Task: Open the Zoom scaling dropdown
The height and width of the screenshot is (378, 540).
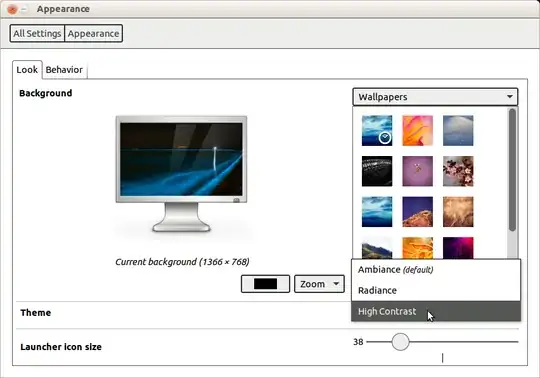Action: [319, 284]
